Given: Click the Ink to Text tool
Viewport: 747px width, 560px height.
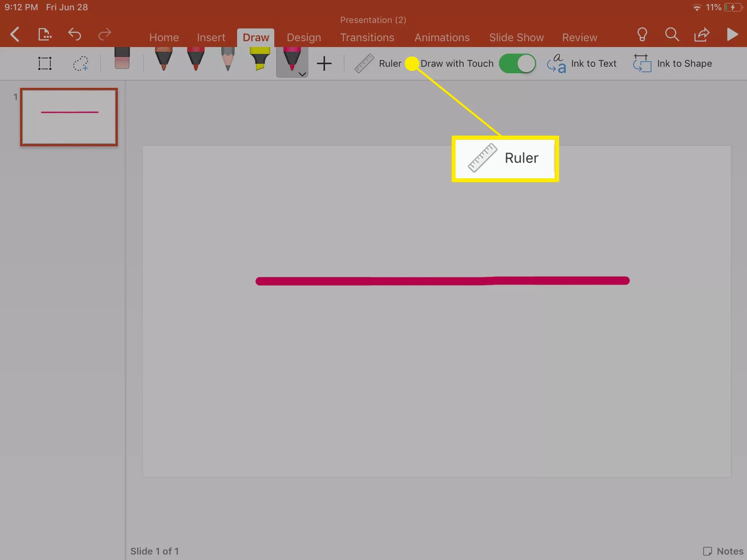Looking at the screenshot, I should [582, 63].
